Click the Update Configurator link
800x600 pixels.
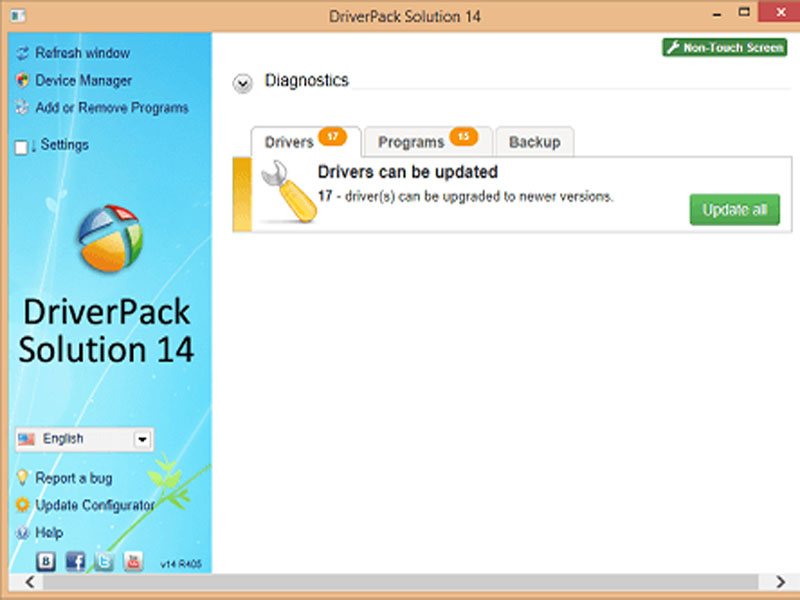95,505
